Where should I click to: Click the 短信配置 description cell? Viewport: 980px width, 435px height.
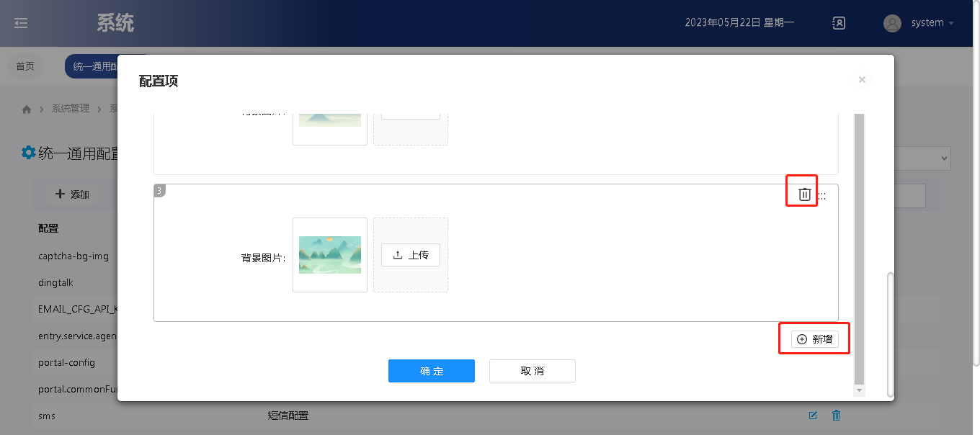point(288,416)
